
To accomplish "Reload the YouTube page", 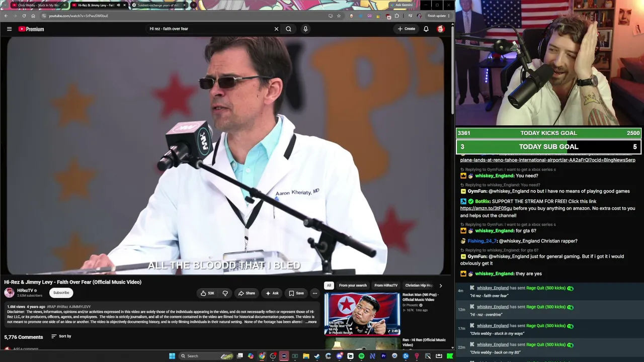I will [24, 16].
